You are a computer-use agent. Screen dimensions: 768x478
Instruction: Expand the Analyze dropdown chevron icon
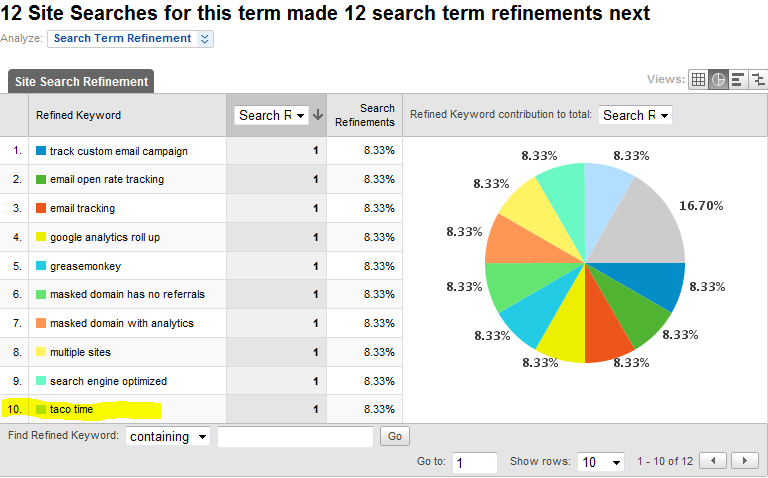pyautogui.click(x=205, y=39)
